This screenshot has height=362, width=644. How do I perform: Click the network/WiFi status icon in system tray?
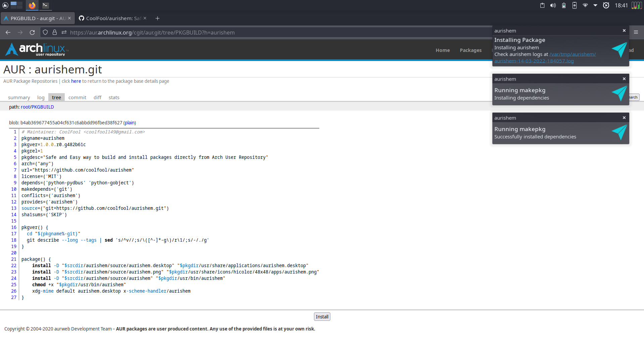[585, 5]
